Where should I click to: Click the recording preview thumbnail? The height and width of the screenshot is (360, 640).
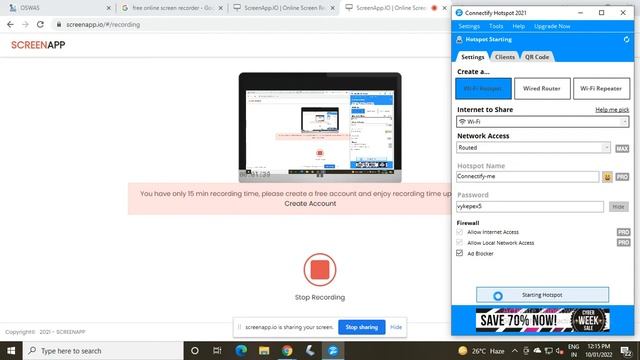[320, 127]
